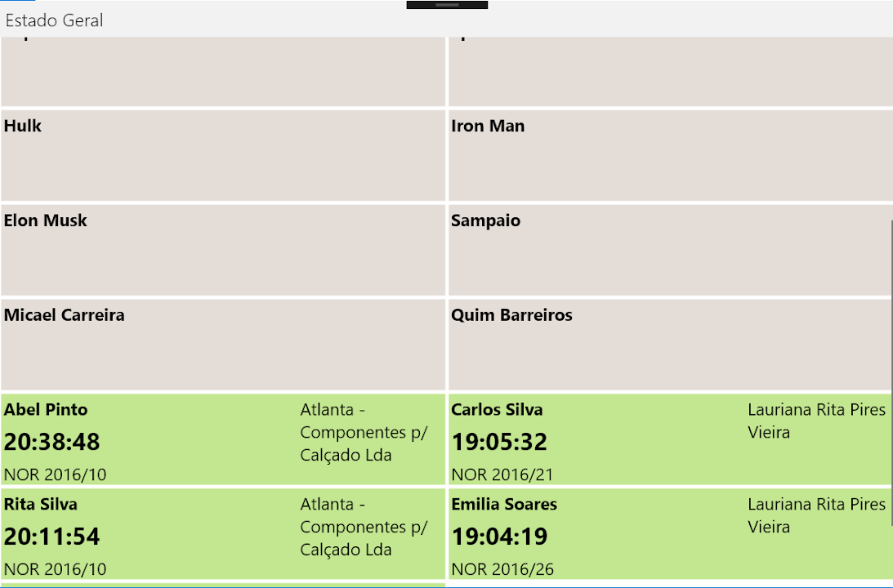Click the Elon Musk tile

pos(223,250)
